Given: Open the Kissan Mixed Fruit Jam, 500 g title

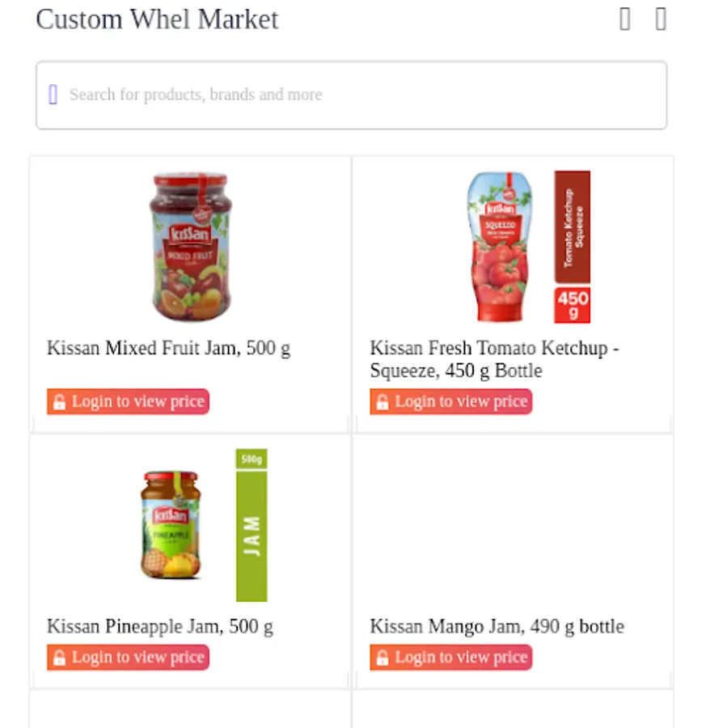Looking at the screenshot, I should [x=168, y=348].
